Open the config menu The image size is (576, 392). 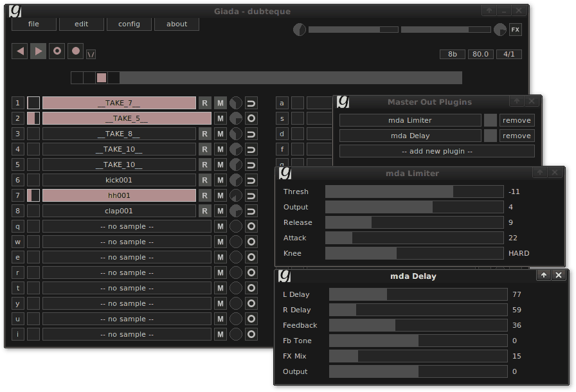click(129, 24)
